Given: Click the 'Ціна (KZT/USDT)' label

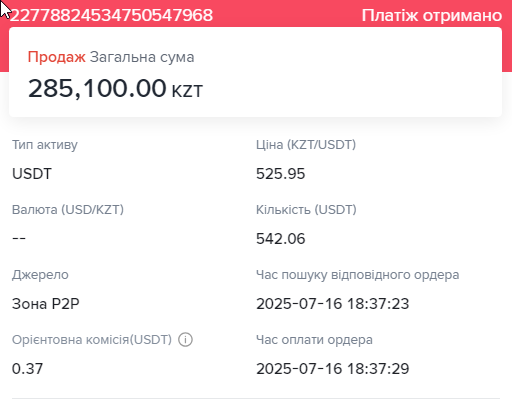Looking at the screenshot, I should coord(306,145).
